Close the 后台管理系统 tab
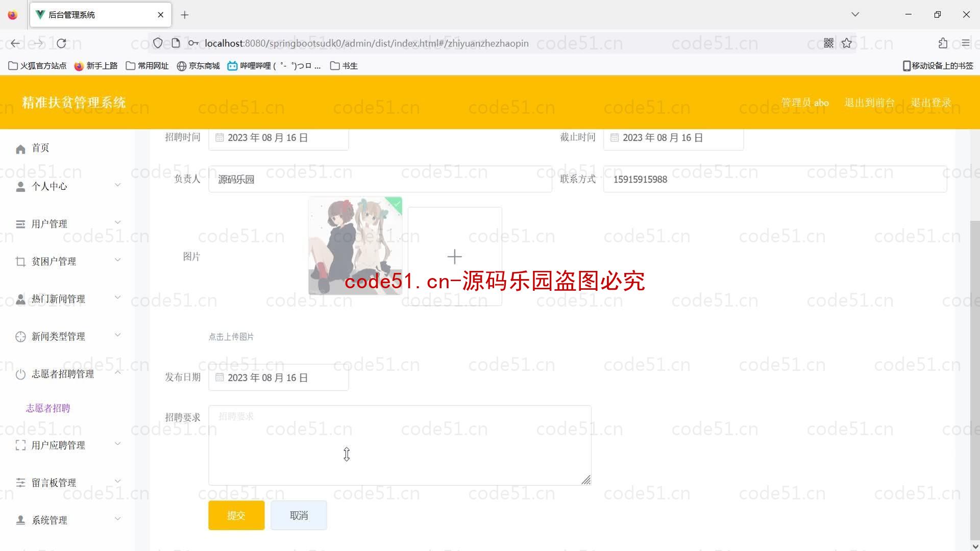980x551 pixels. (161, 15)
